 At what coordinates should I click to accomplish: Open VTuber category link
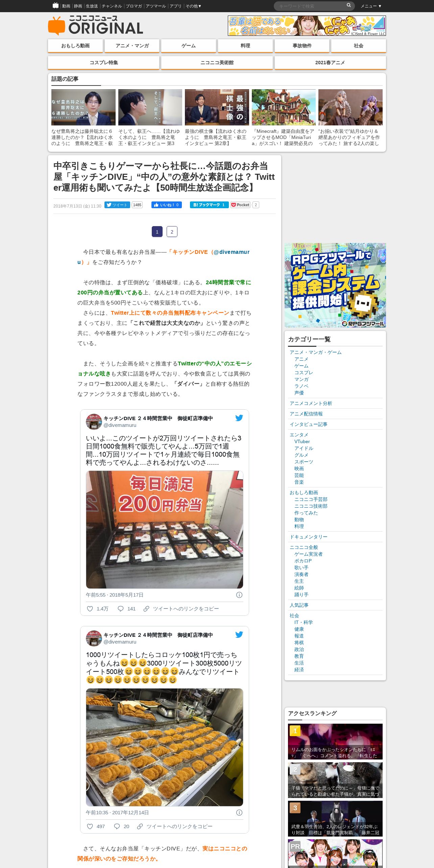pyautogui.click(x=302, y=441)
